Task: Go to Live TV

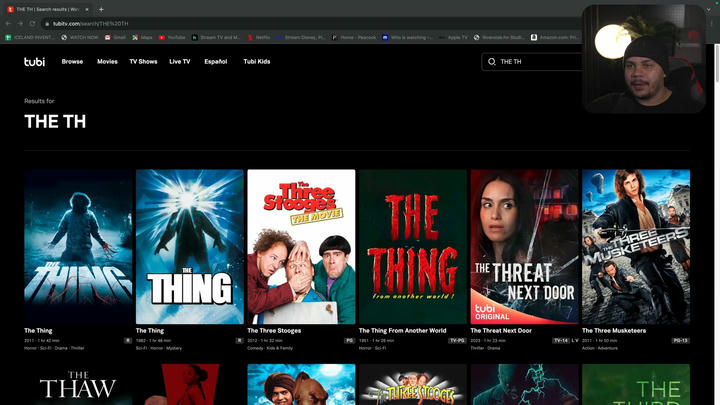Action: pyautogui.click(x=180, y=62)
